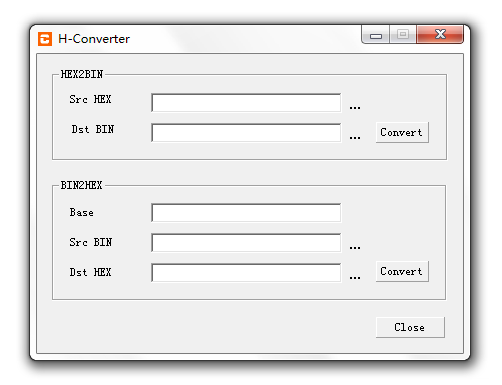Focus the Src BIN input field
This screenshot has height=385, width=502.
point(246,243)
